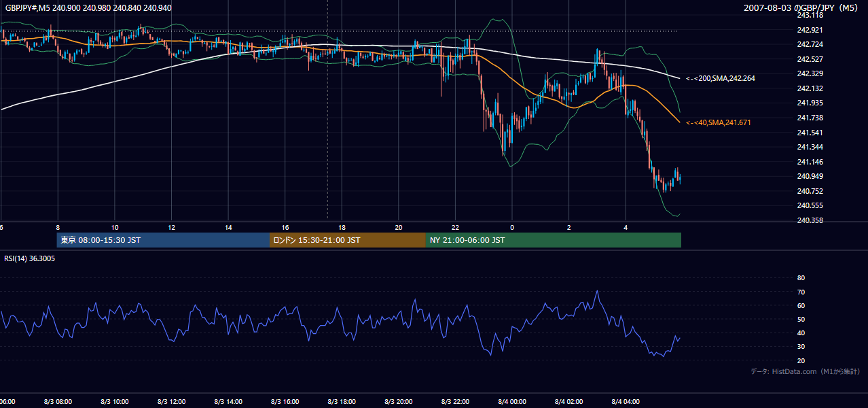
Task: Click the 8/4 04:00 bottom time label
Action: coord(626,402)
